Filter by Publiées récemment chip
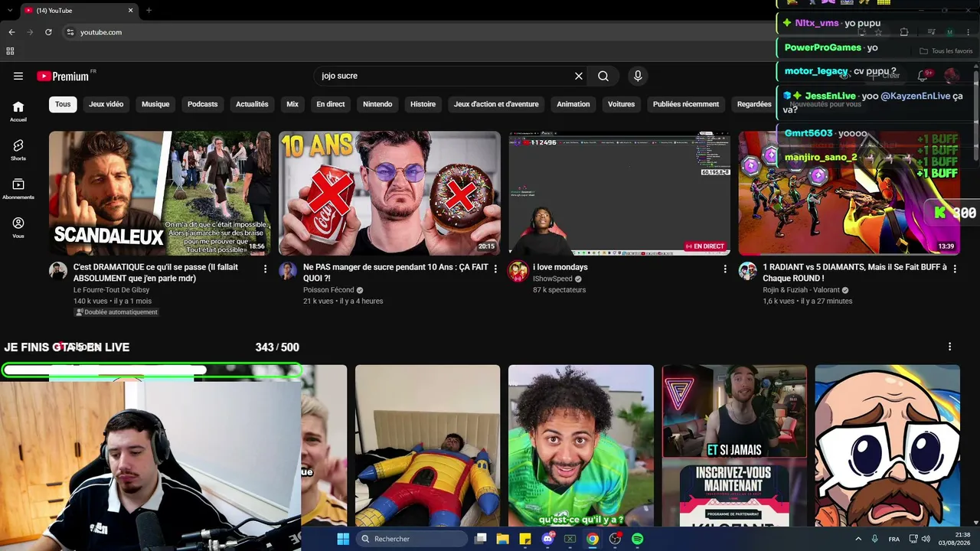980x551 pixels. (686, 104)
